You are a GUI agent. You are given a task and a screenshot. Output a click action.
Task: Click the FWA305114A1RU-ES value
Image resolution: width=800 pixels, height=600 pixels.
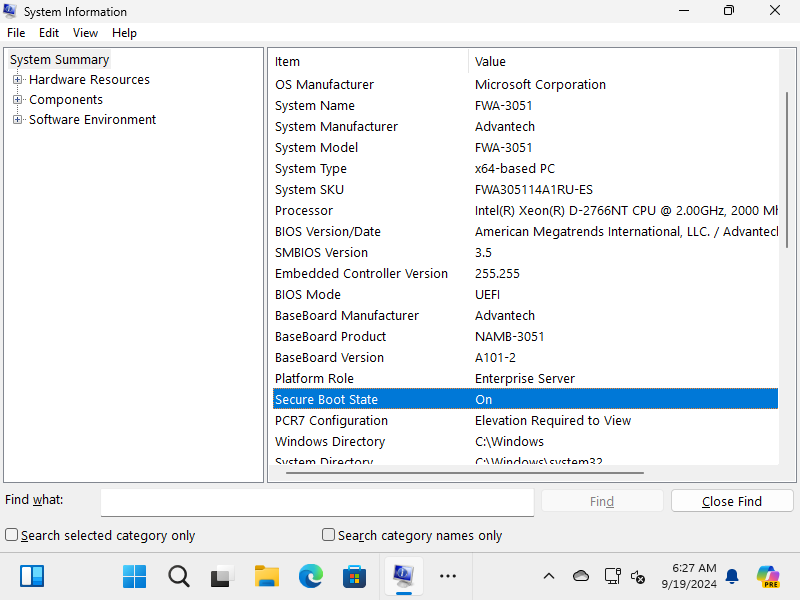coord(534,189)
